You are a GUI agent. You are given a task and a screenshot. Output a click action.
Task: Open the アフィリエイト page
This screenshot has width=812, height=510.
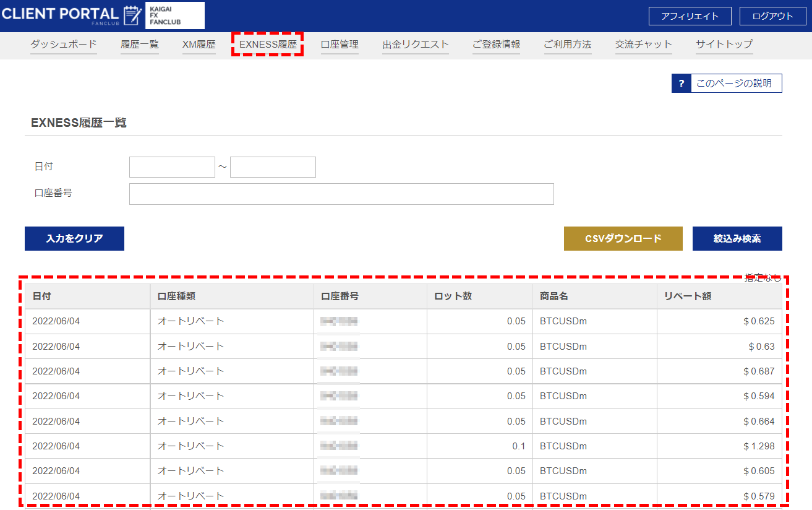(x=690, y=16)
